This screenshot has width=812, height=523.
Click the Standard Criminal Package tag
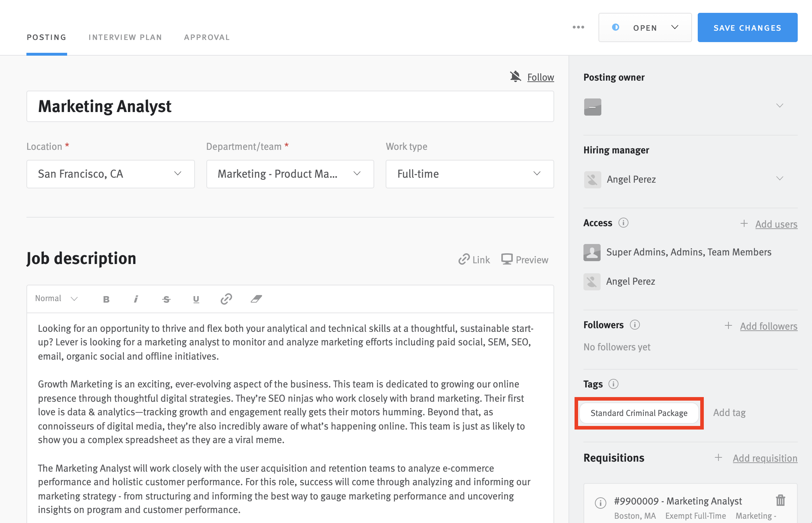pos(639,413)
